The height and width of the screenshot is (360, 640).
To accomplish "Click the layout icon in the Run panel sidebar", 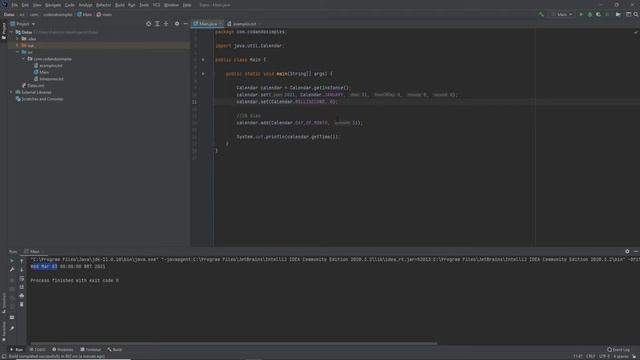I will [12, 317].
